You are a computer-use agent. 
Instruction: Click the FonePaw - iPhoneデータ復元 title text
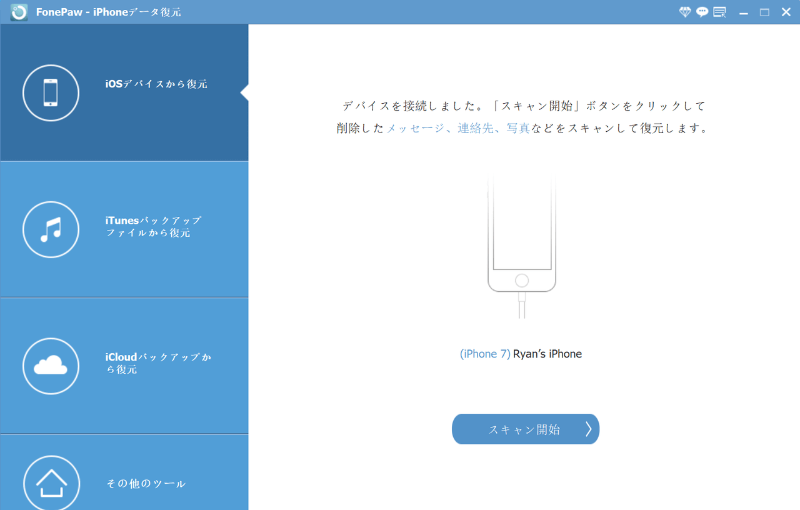(x=109, y=12)
